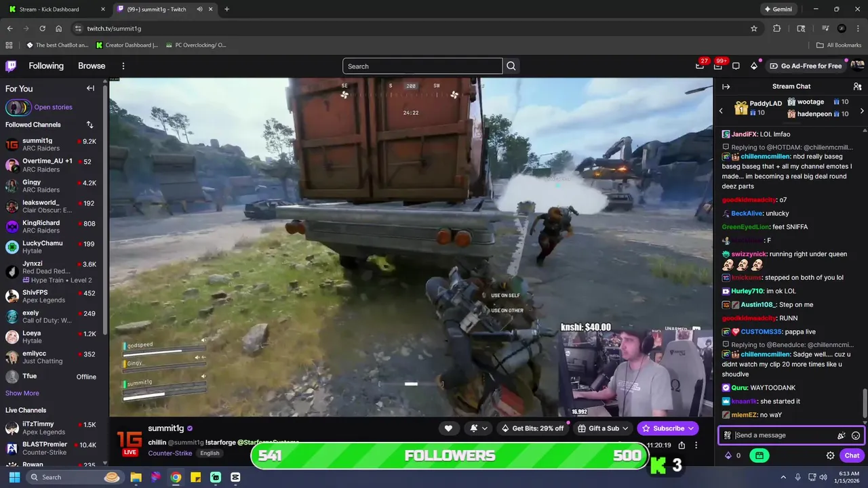Reload the twitch.tv page
Image resolution: width=868 pixels, height=488 pixels.
point(42,28)
